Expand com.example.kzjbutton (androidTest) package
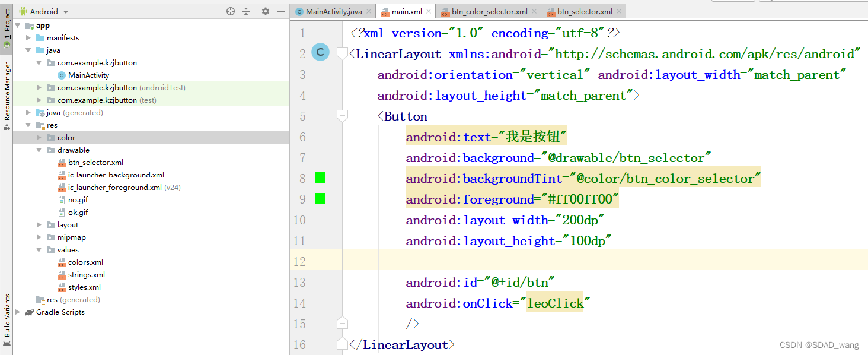 (39, 88)
